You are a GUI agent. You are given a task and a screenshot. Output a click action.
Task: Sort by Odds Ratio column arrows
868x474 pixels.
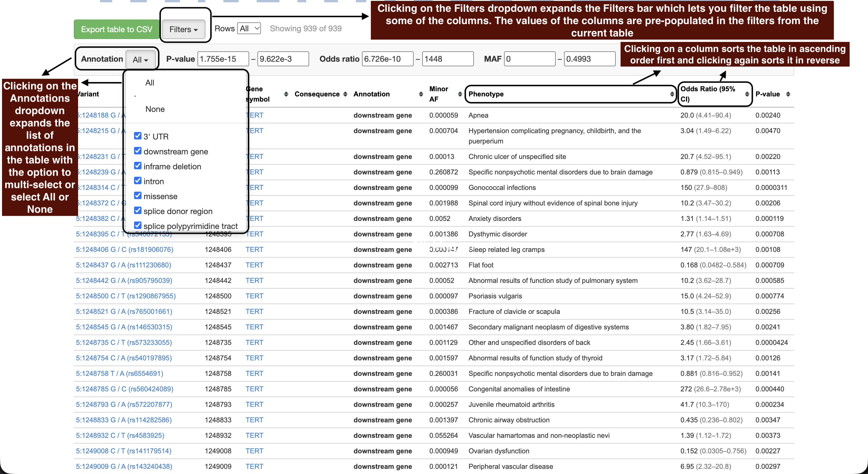point(747,94)
